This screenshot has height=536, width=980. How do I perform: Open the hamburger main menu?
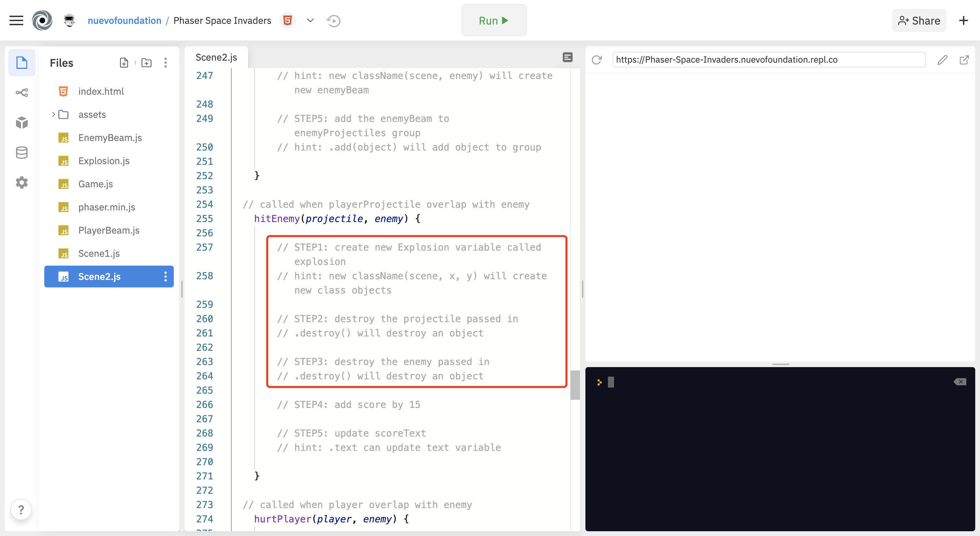[x=16, y=20]
